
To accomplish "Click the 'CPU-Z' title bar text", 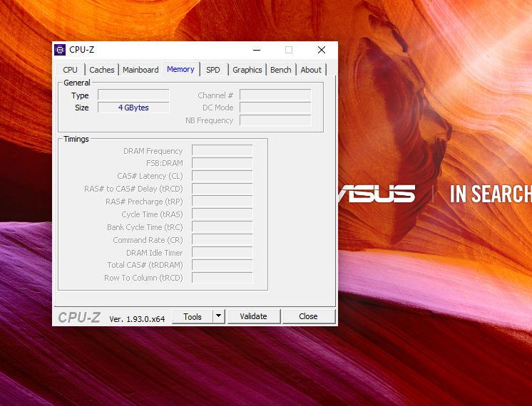I will pyautogui.click(x=82, y=50).
